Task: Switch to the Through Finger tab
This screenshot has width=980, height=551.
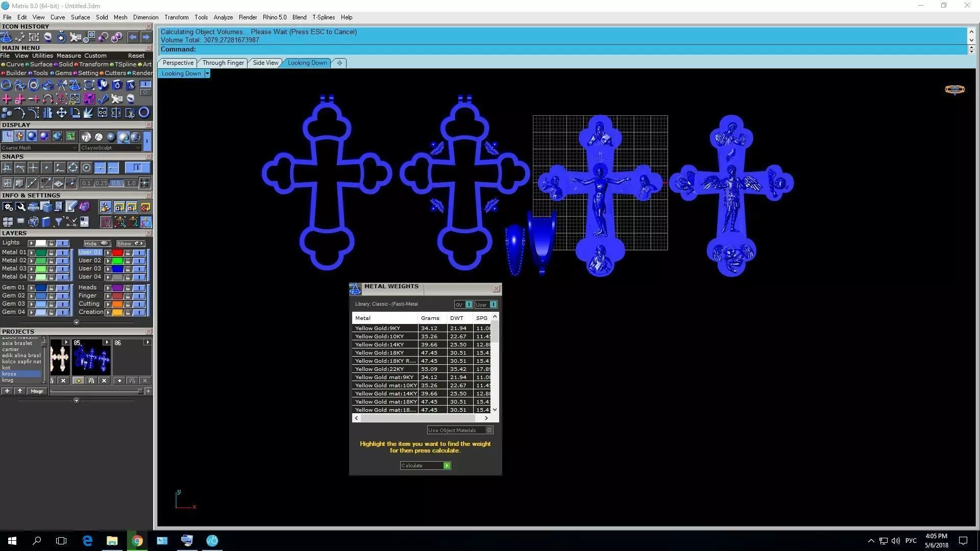Action: tap(223, 63)
